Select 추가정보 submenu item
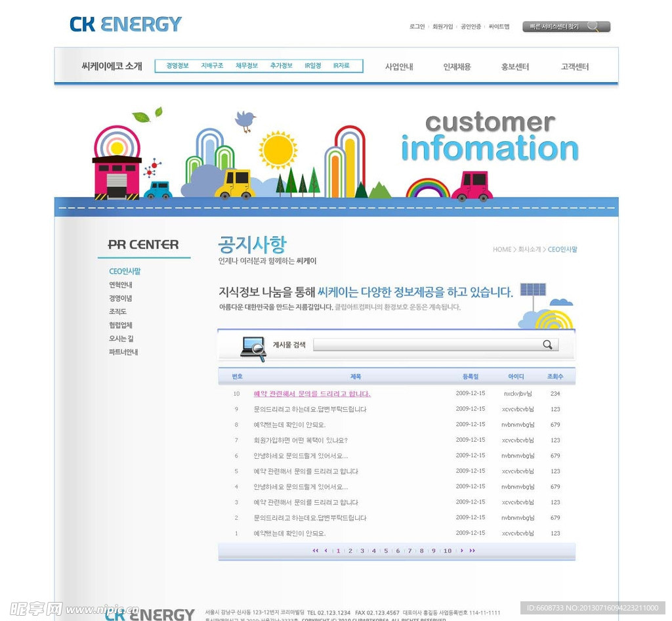 (x=281, y=66)
